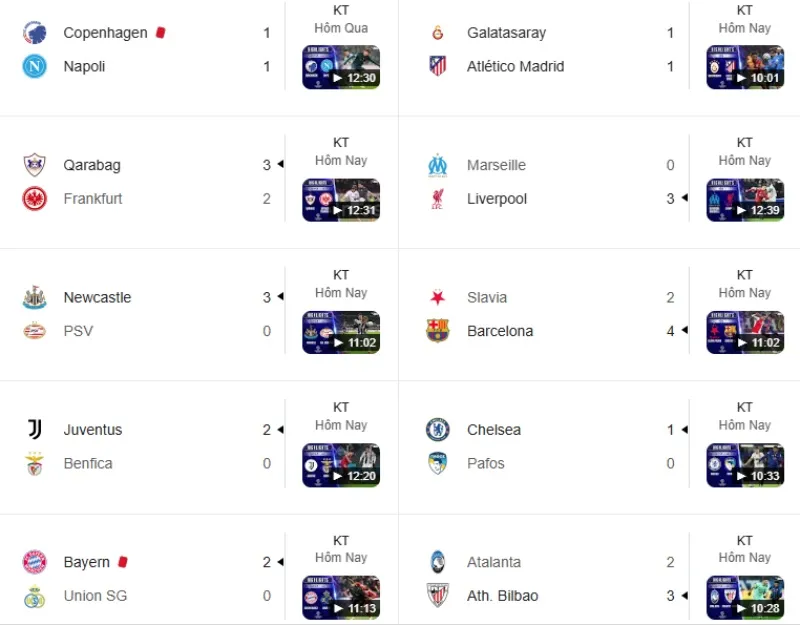Click the Copenhagen team crest
The width and height of the screenshot is (800, 625).
pyautogui.click(x=32, y=32)
